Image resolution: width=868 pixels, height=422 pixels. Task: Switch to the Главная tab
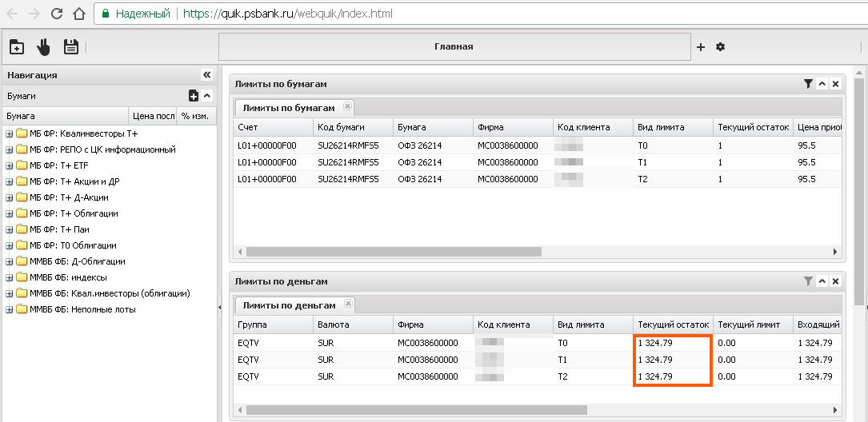[454, 46]
